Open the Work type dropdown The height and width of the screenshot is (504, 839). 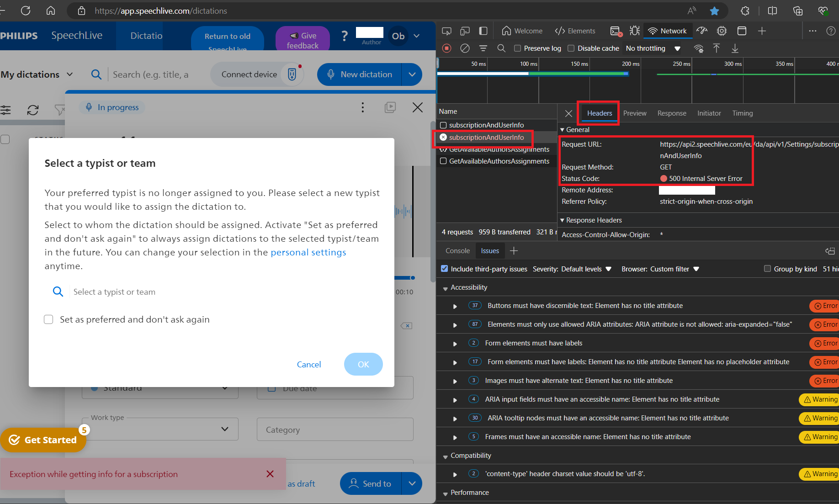(160, 429)
